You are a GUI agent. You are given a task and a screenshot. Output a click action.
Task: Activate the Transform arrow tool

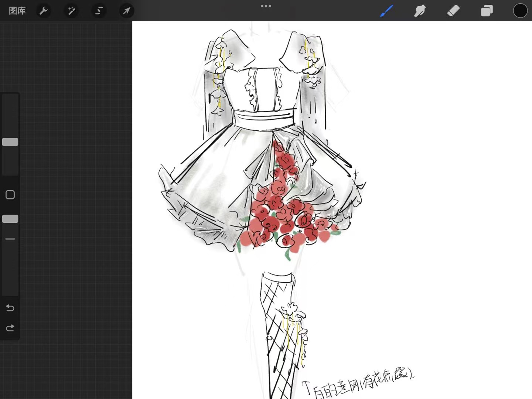pyautogui.click(x=126, y=11)
